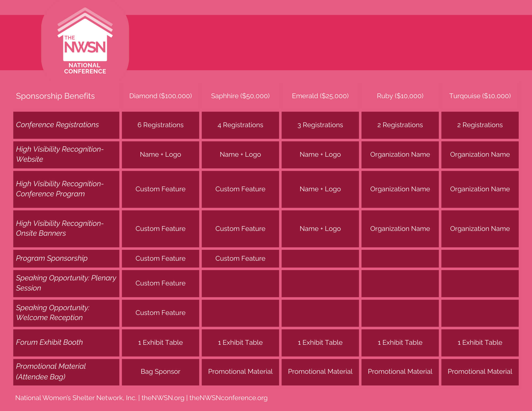Click the Turqouise ($10,000) header
Image resolution: width=532 pixels, height=411 pixels.
[x=480, y=96]
